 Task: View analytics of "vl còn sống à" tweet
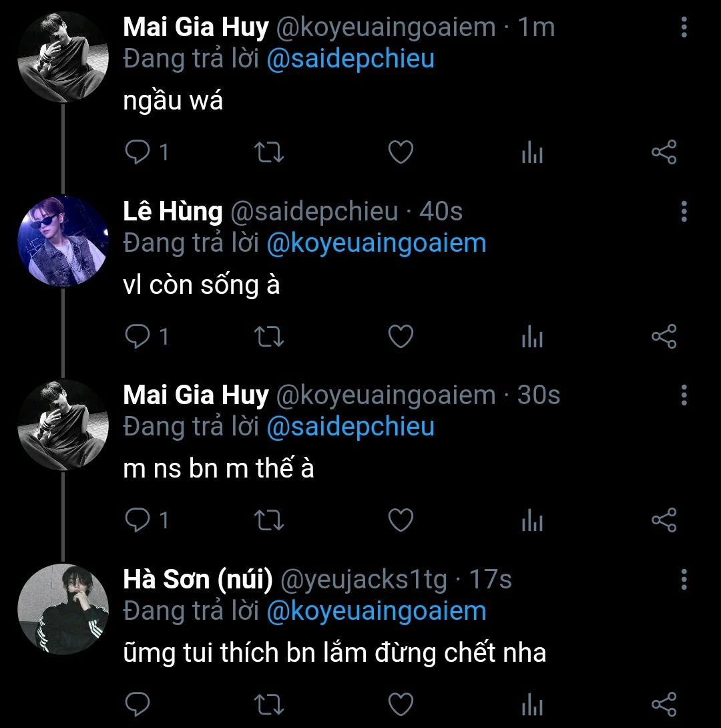(x=532, y=337)
